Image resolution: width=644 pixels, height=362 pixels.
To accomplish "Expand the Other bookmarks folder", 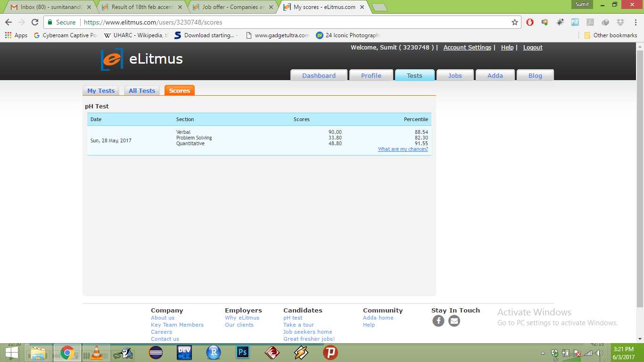I will tap(611, 35).
